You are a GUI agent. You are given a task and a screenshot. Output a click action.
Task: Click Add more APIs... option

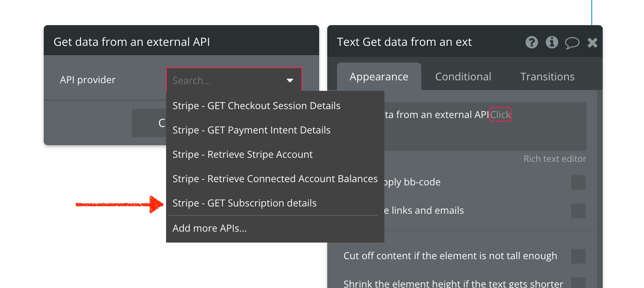point(209,228)
